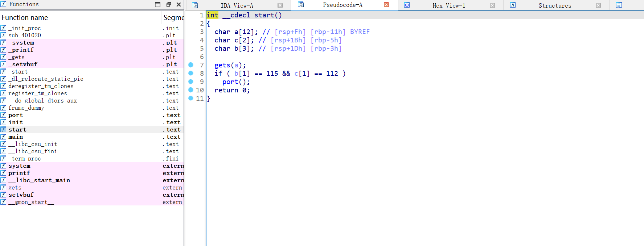Select __libc_csu_fini function row
This screenshot has width=644, height=246.
92,151
